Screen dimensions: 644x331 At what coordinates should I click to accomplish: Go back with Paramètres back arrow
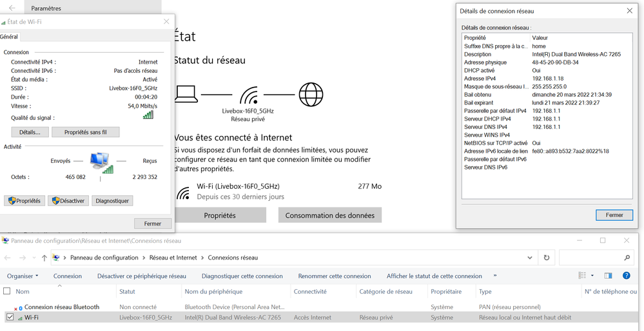[x=12, y=8]
